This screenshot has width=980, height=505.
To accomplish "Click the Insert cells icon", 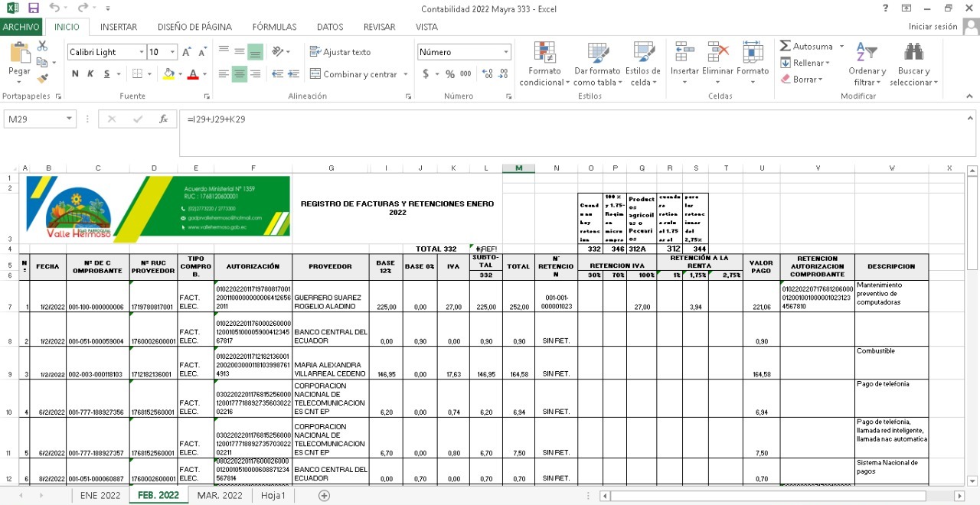I will 684,53.
